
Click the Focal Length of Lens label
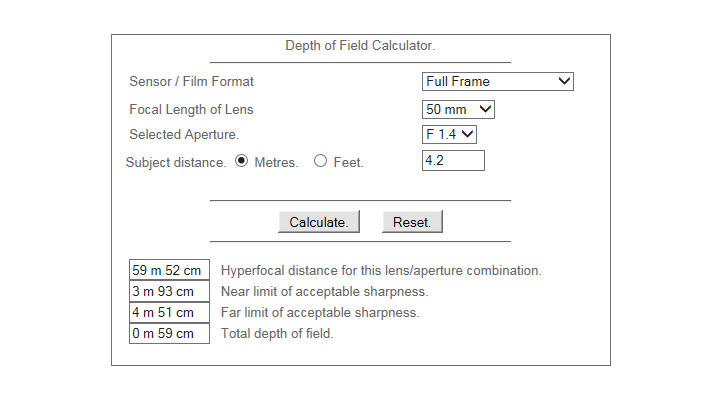[190, 108]
